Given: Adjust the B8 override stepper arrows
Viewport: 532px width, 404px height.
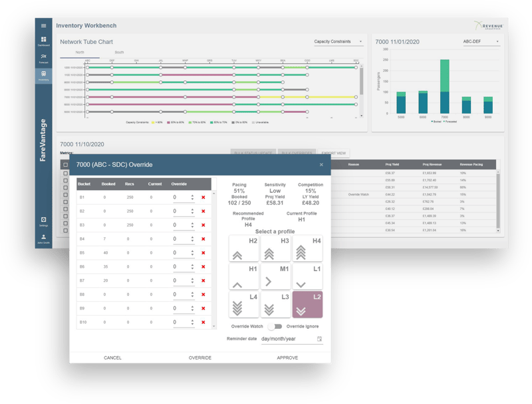Looking at the screenshot, I should [x=192, y=294].
